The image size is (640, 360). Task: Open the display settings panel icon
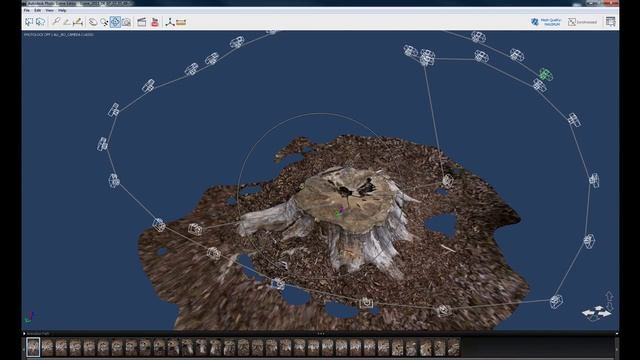[x=611, y=22]
